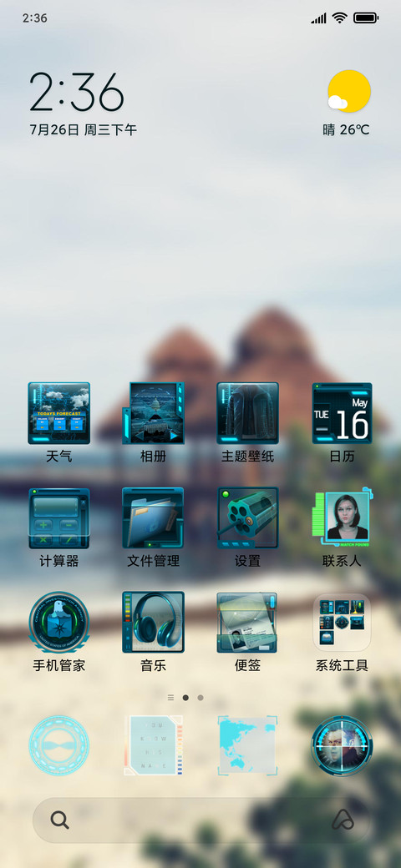The width and height of the screenshot is (401, 868).
Task: Tap the 文件管理 label text
Action: (154, 562)
